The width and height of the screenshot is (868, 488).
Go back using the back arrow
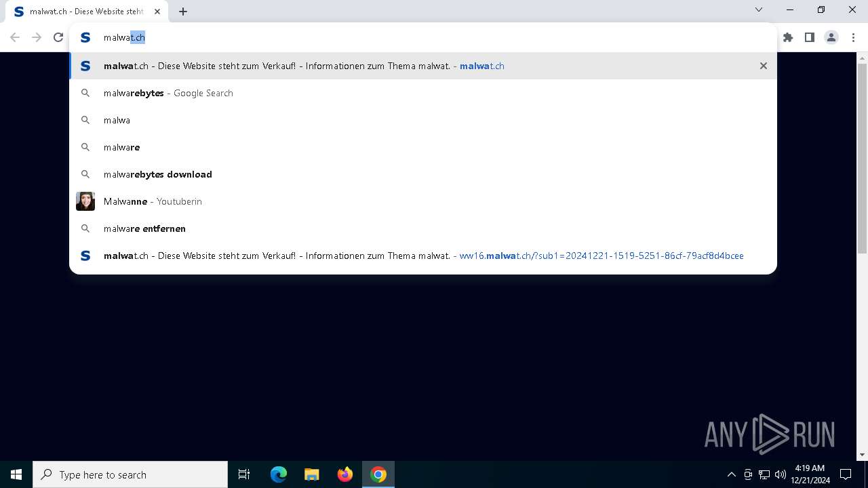click(15, 37)
